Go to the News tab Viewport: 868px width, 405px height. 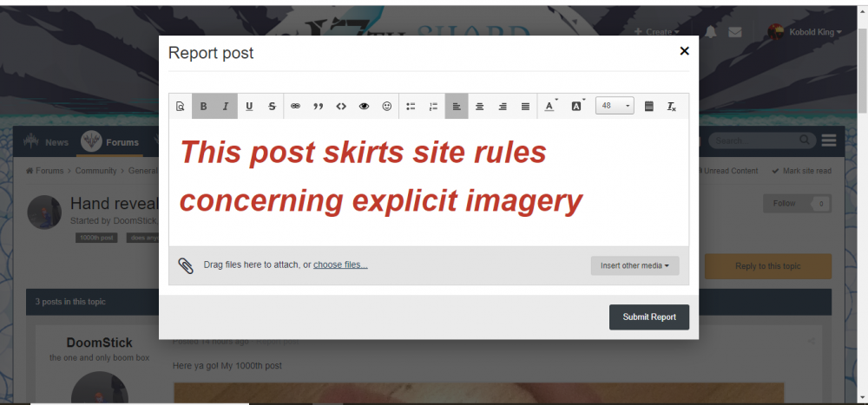(46, 142)
